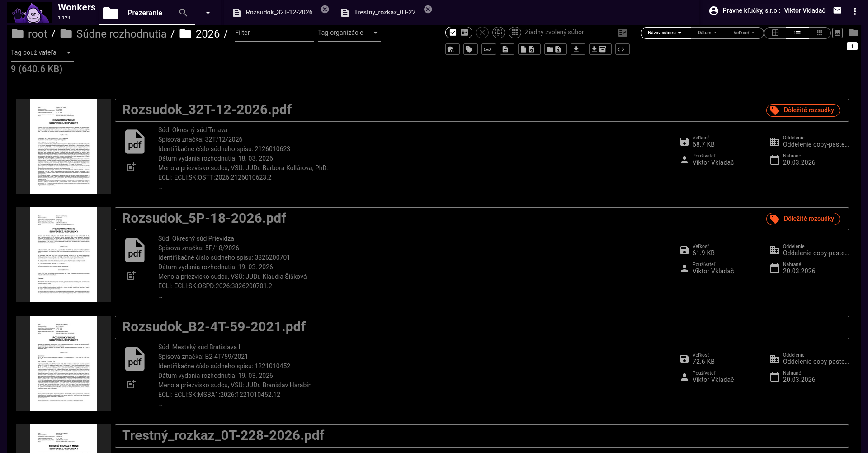
Task: Open the three-dot overflow menu
Action: (854, 11)
